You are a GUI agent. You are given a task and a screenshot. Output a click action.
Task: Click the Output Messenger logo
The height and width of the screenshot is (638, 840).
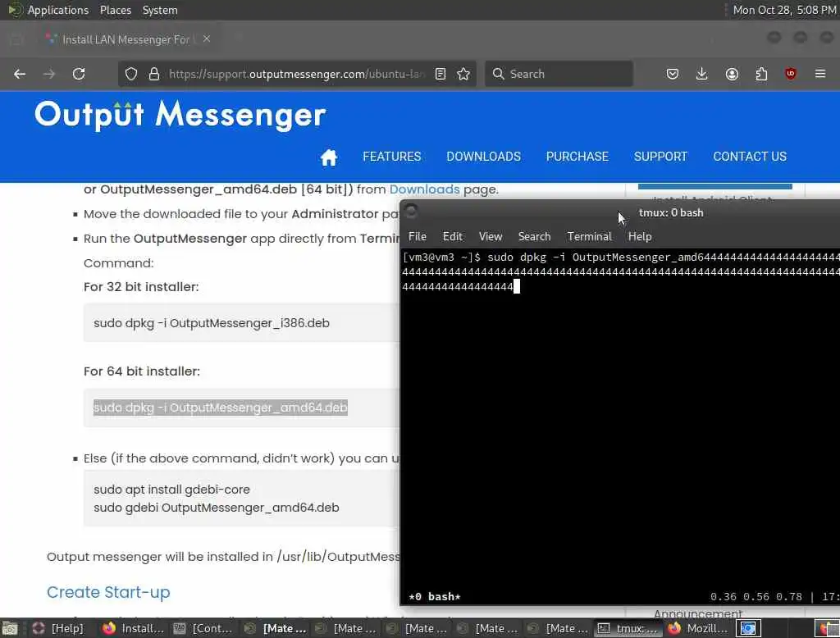pos(180,115)
